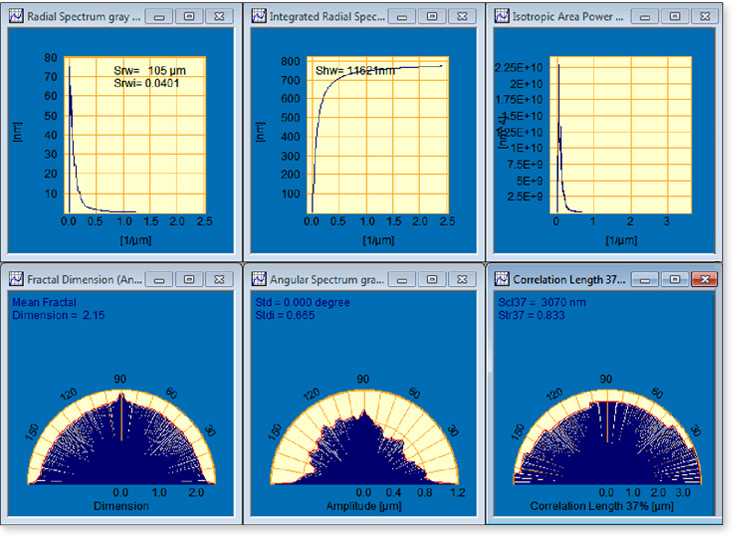Click the Angular Spectrum window's title icon
This screenshot has height=541, width=735.
point(259,279)
